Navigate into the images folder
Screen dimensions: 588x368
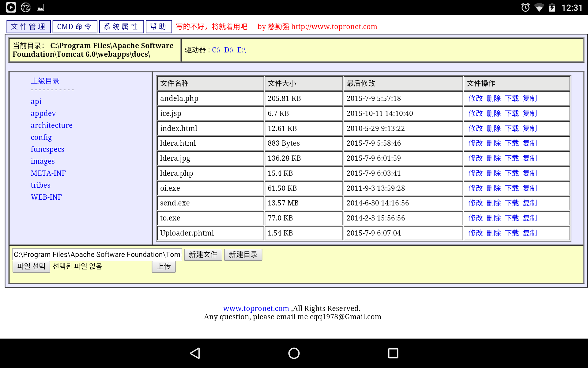coord(43,161)
